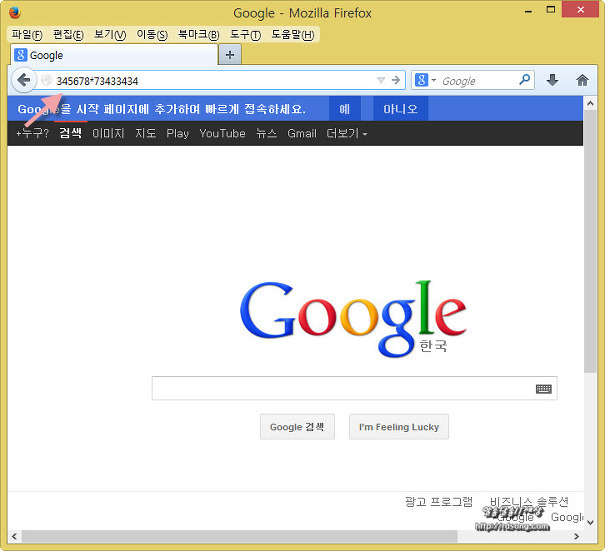Click the Go arrow in address bar
605x551 pixels.
point(395,80)
